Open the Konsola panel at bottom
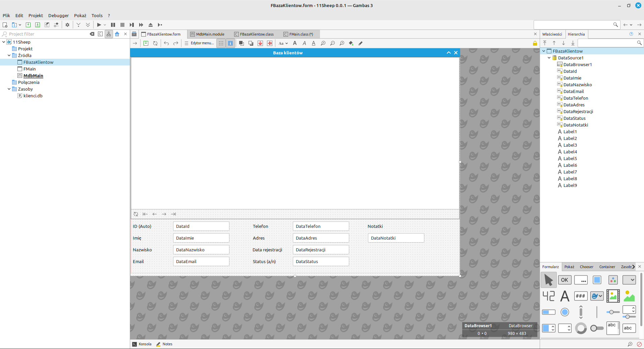 (142, 344)
